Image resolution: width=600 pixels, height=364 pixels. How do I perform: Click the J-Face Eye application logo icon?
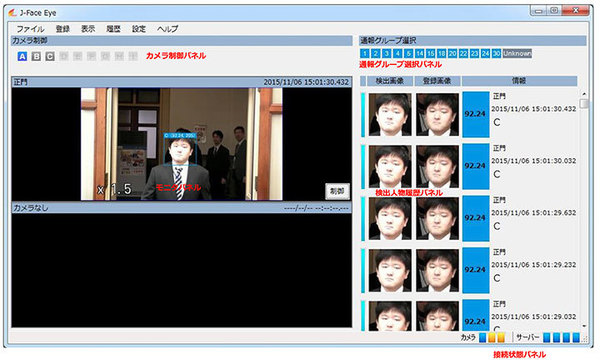(12, 13)
